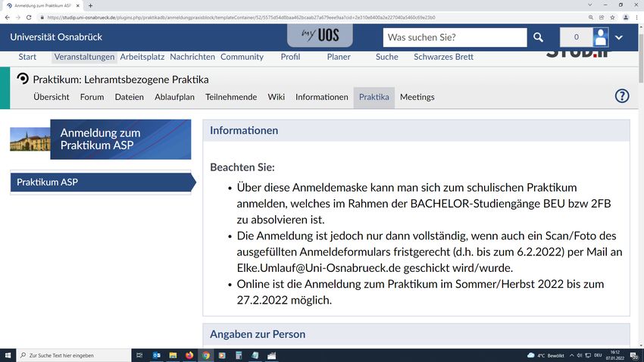Click the Praktikum course icon

22,79
